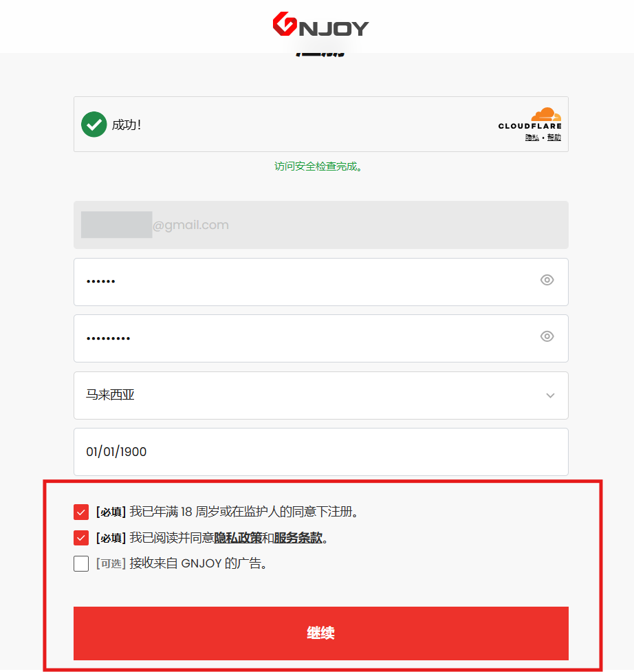Open the 马来西亚 country dropdown

point(321,395)
